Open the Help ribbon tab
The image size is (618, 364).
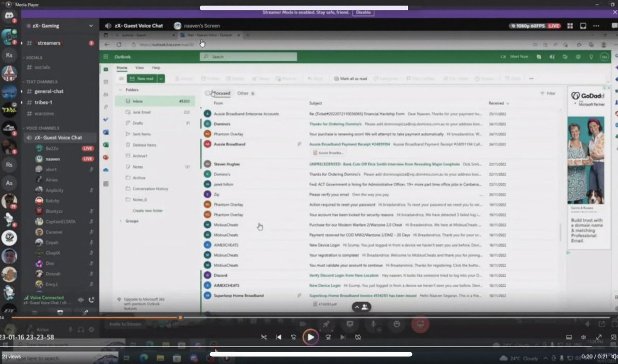(x=156, y=67)
